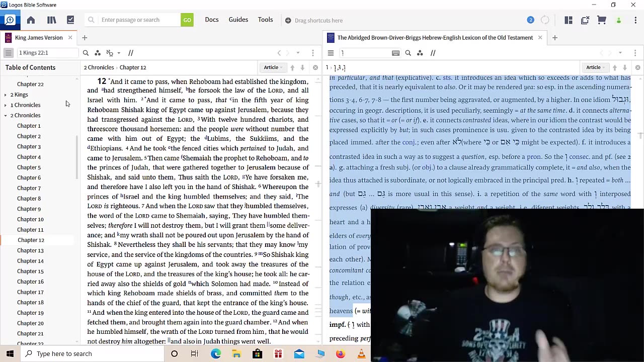Open Lexicon visual filters three-dots icon
The height and width of the screenshot is (362, 644).
[x=420, y=53]
